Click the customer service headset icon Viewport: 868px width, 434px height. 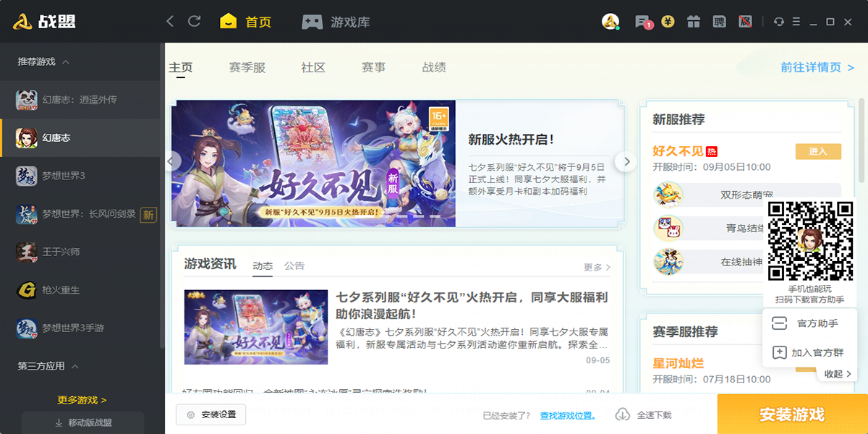(x=779, y=22)
